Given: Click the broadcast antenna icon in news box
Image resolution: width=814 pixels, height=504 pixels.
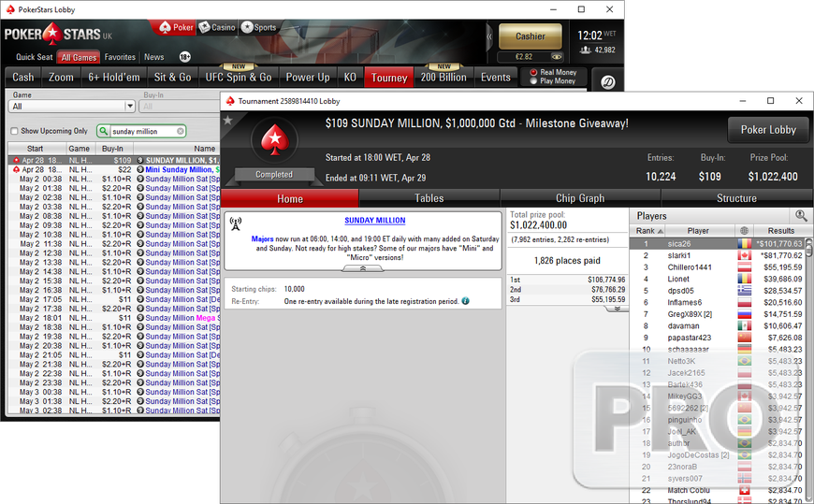Looking at the screenshot, I should click(x=236, y=224).
